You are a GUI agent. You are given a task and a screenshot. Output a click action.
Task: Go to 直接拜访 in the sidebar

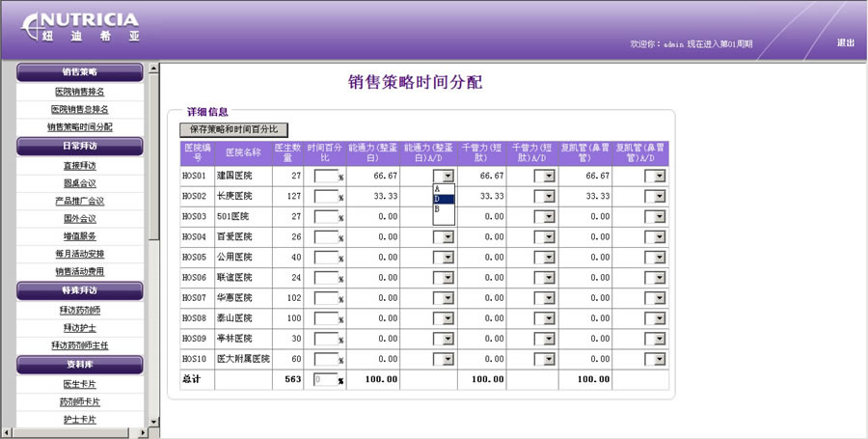(x=80, y=166)
